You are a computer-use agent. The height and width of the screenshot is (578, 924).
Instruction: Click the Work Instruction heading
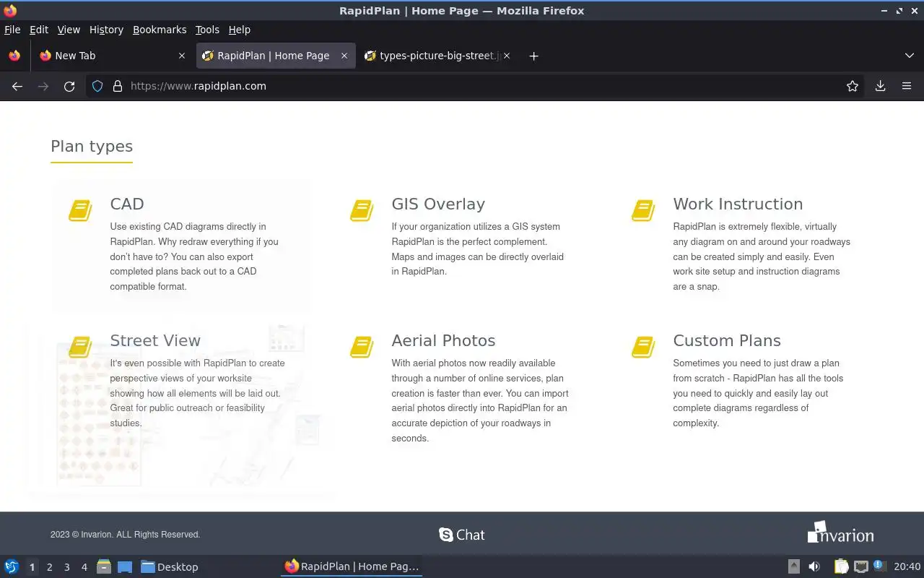point(738,204)
